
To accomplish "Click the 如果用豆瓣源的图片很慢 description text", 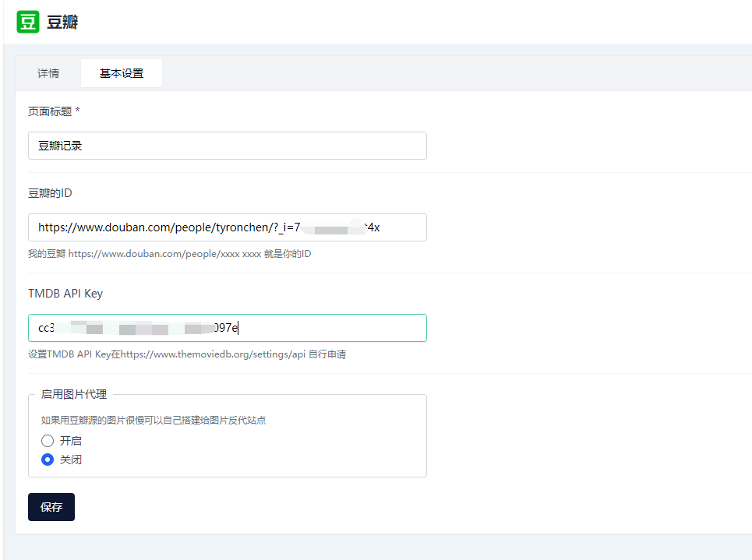I will pos(154,421).
